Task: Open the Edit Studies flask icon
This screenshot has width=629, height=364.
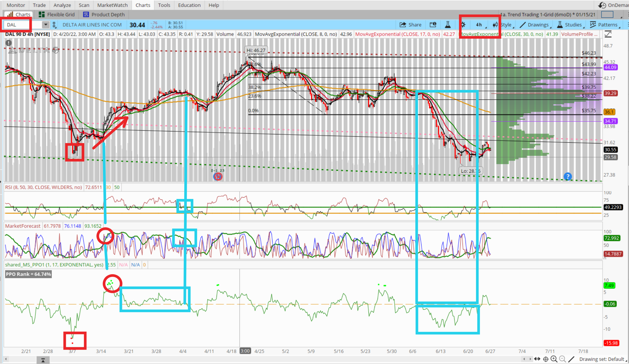Action: click(x=447, y=25)
